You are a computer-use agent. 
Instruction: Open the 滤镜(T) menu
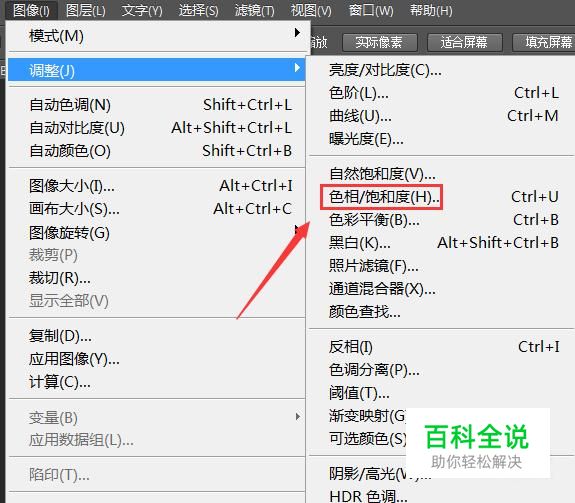point(254,10)
